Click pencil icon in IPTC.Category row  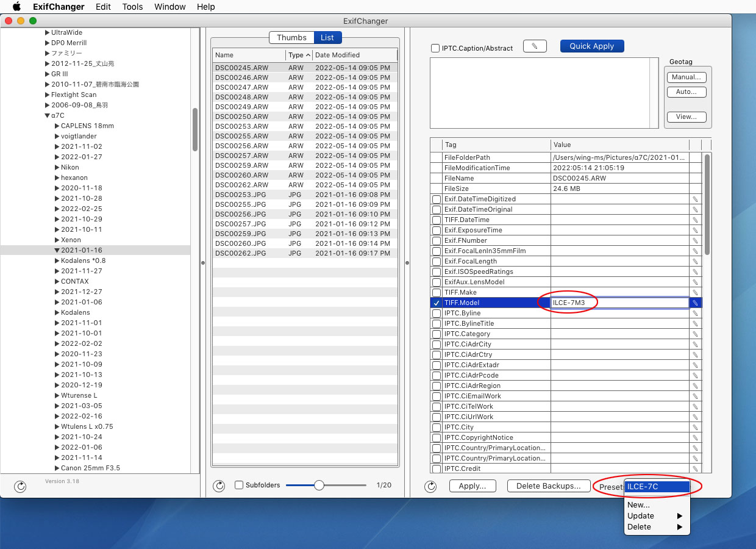(695, 334)
